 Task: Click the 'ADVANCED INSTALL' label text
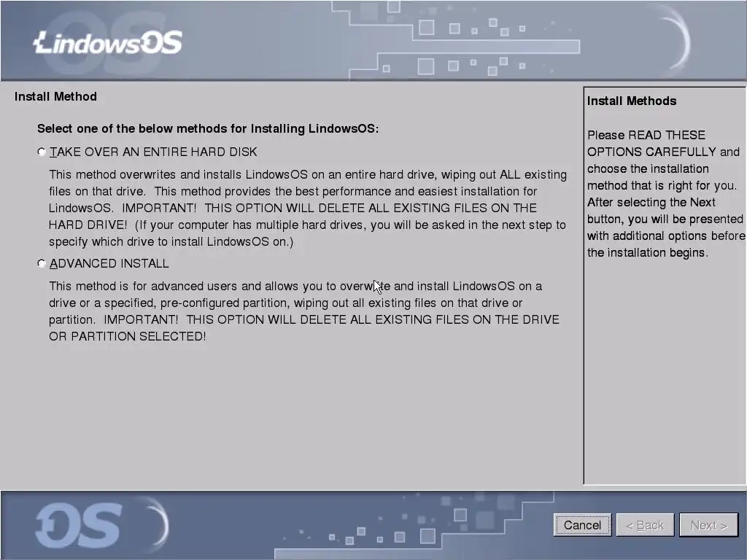109,263
